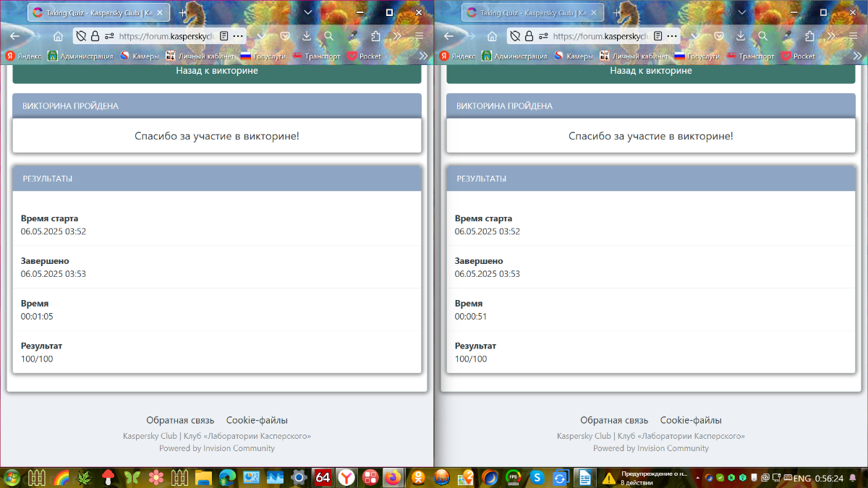Viewport: 868px width, 488px height.
Task: Open Firefox from the taskbar
Action: click(394, 477)
